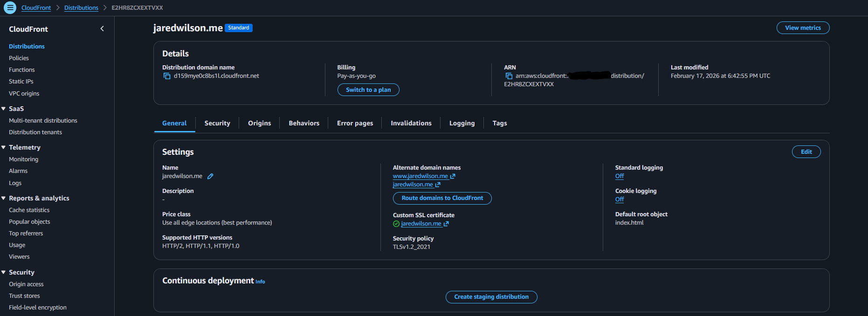Click the Cookie logging Off link
Image resolution: width=868 pixels, height=316 pixels.
(x=620, y=199)
